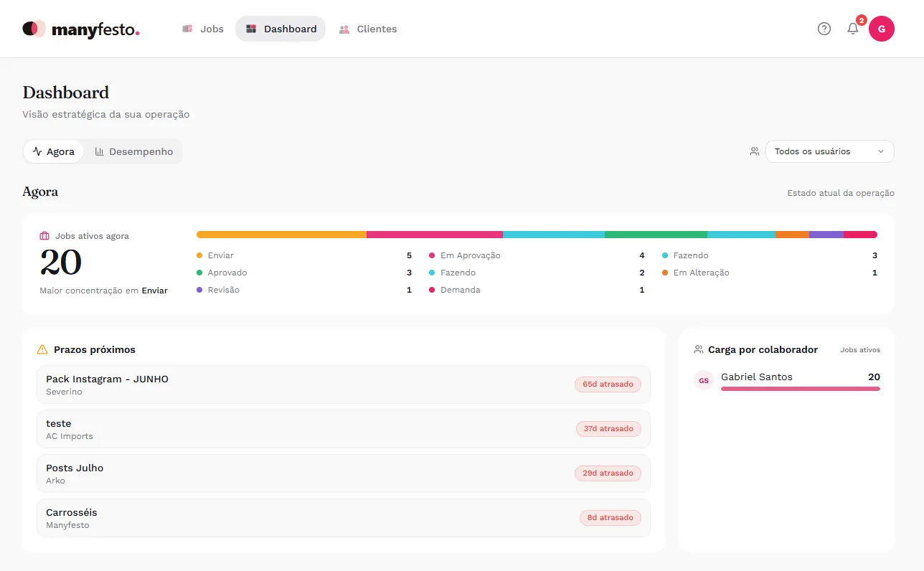The image size is (924, 571).
Task: Click the 29d atrasado badge
Action: [608, 473]
